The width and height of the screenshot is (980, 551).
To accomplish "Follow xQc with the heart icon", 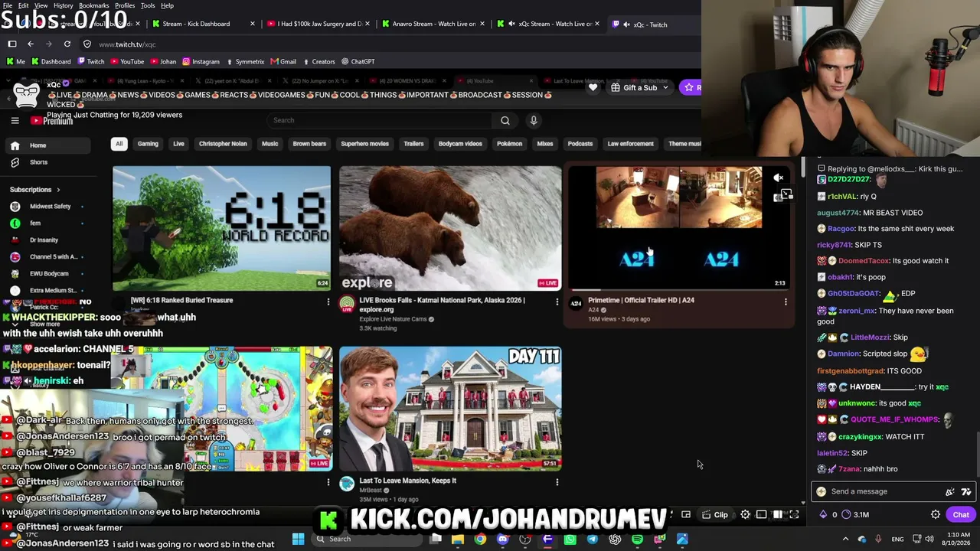I will [593, 87].
